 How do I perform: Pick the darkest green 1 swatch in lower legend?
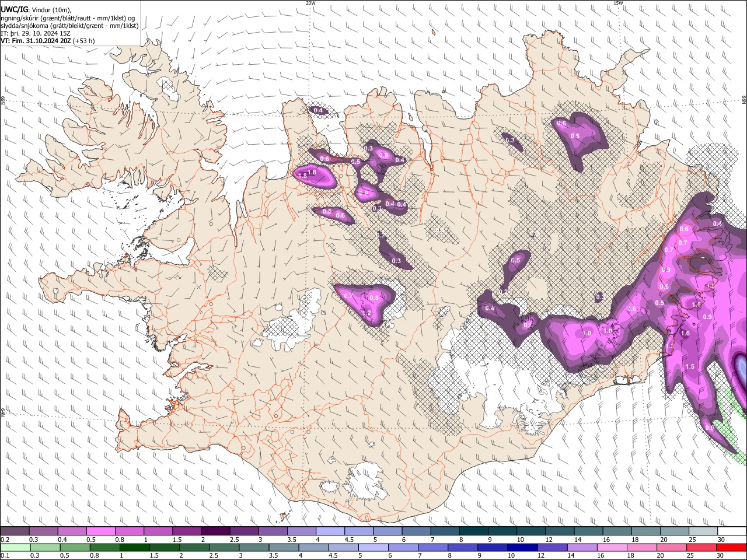click(134, 547)
